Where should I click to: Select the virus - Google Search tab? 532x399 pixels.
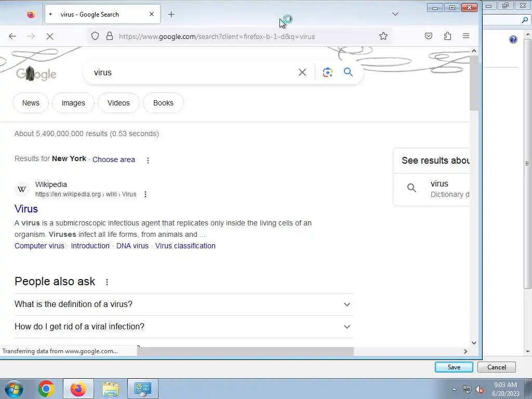pyautogui.click(x=102, y=14)
